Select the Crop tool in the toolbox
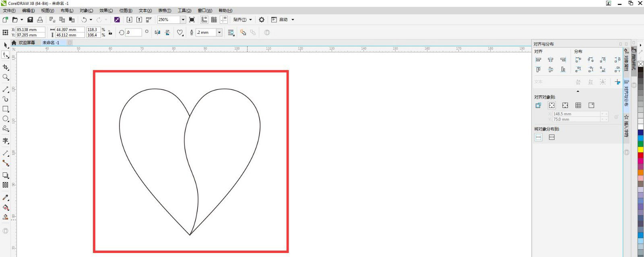The image size is (644, 257). click(x=6, y=67)
